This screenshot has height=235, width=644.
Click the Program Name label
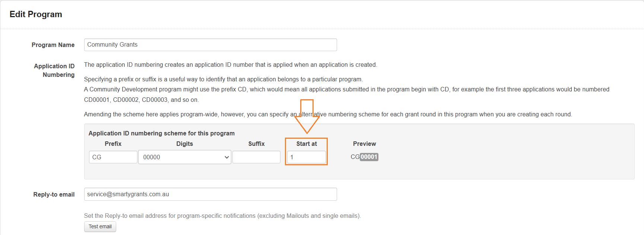[x=53, y=45]
